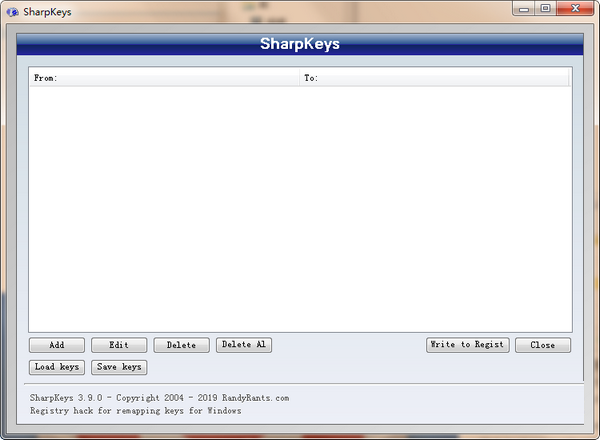600x440 pixels.
Task: Click the Delete button
Action: coord(181,345)
